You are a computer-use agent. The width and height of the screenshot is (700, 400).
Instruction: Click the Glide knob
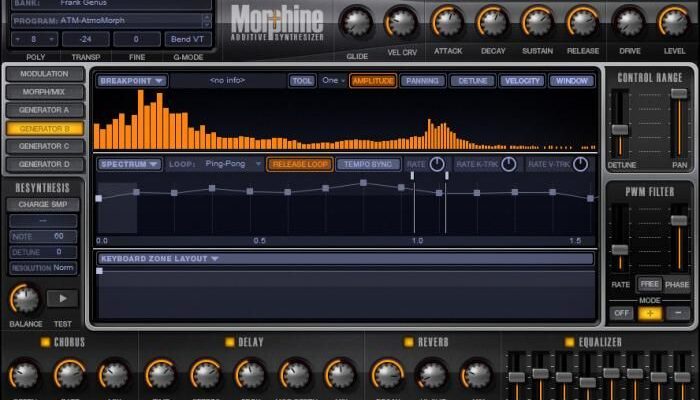point(357,21)
